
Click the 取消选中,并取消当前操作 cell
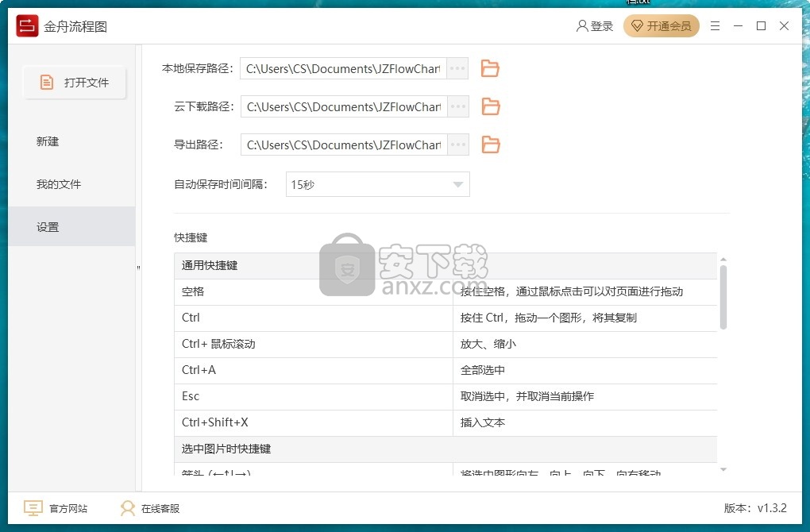click(x=585, y=397)
